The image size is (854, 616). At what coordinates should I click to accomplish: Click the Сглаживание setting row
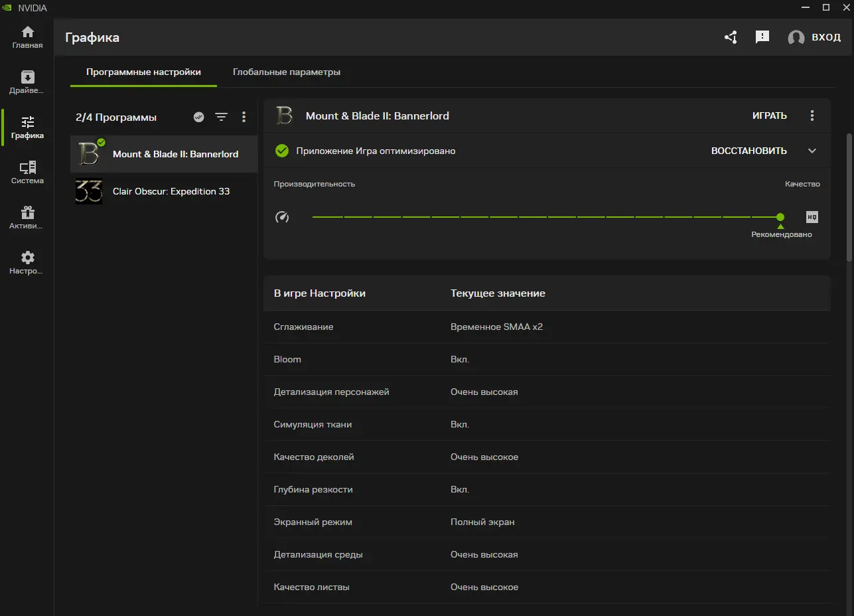point(547,327)
